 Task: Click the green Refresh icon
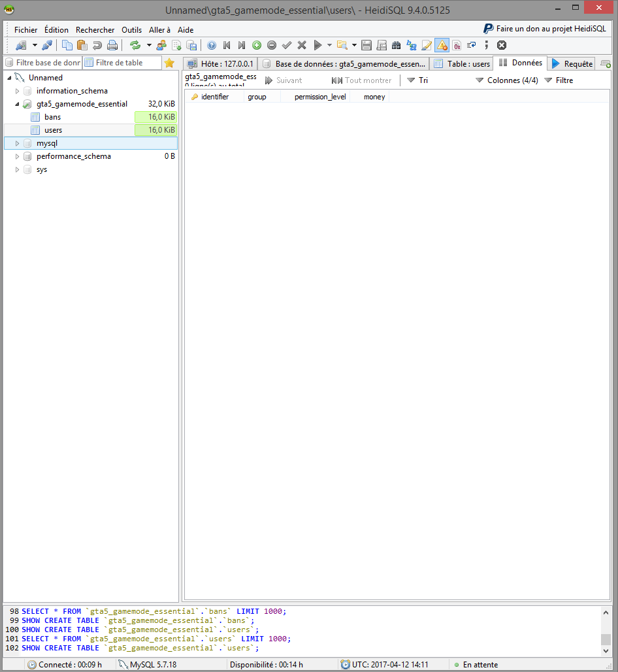point(135,45)
